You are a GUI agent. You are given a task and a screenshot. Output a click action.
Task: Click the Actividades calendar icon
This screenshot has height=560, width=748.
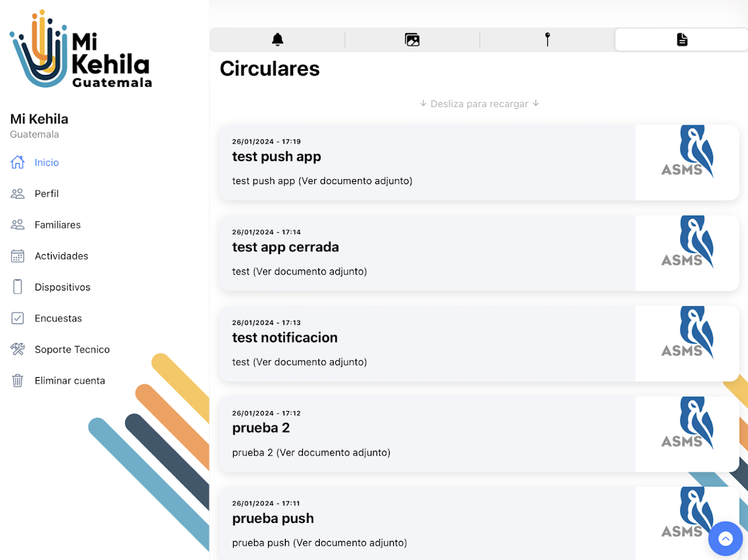(x=17, y=256)
